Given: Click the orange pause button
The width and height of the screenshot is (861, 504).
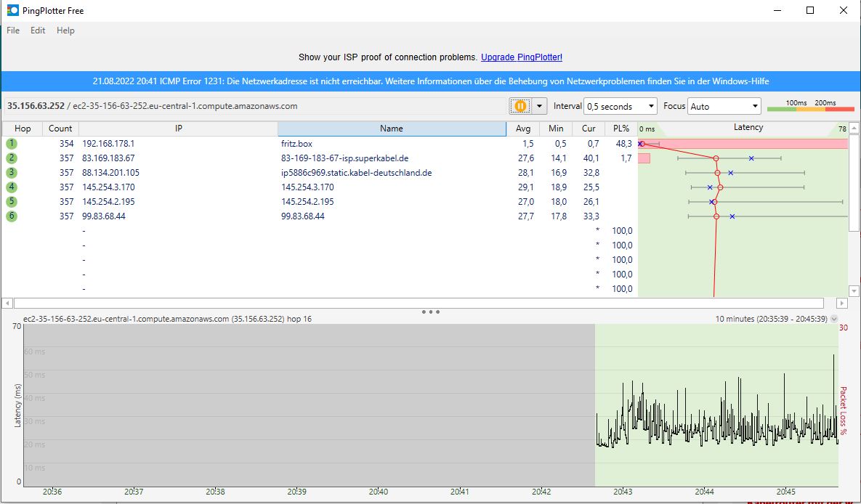Looking at the screenshot, I should 520,106.
